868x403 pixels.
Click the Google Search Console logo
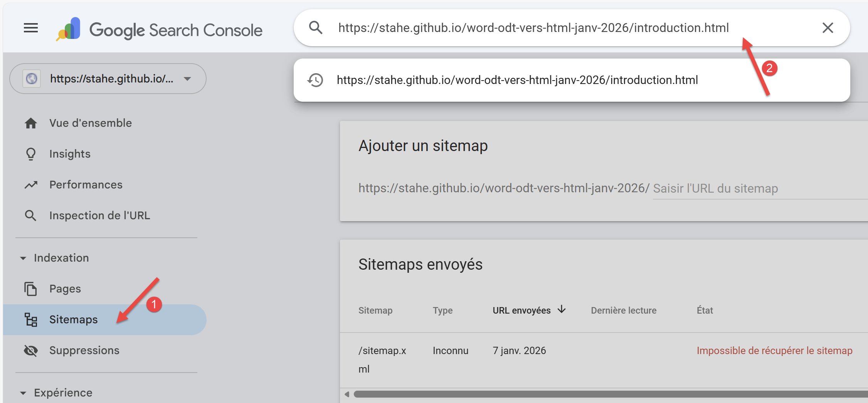(160, 30)
